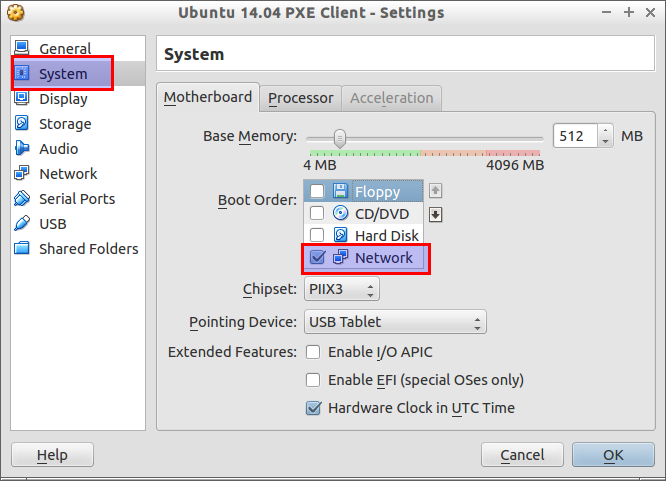
Task: Click the Network icon in sidebar
Action: (22, 173)
